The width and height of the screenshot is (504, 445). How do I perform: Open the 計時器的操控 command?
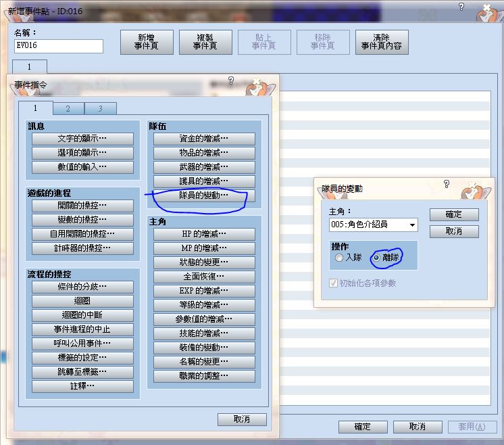pyautogui.click(x=82, y=248)
